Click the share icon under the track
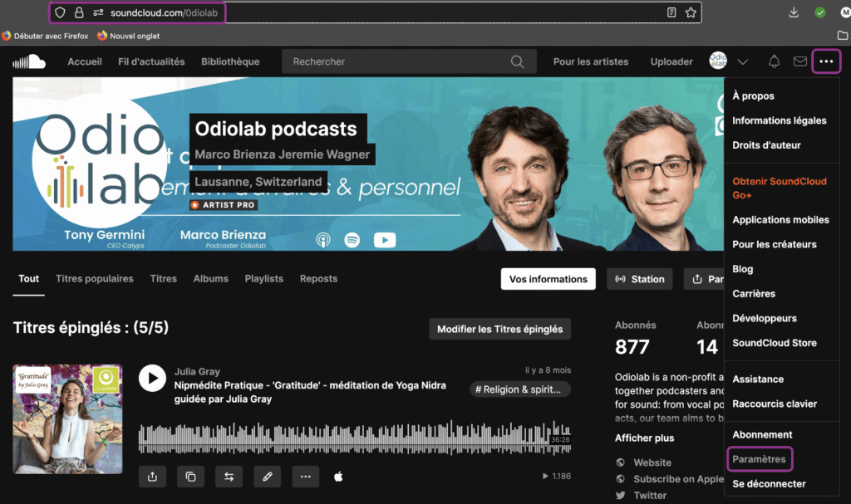Image resolution: width=851 pixels, height=504 pixels. click(153, 477)
